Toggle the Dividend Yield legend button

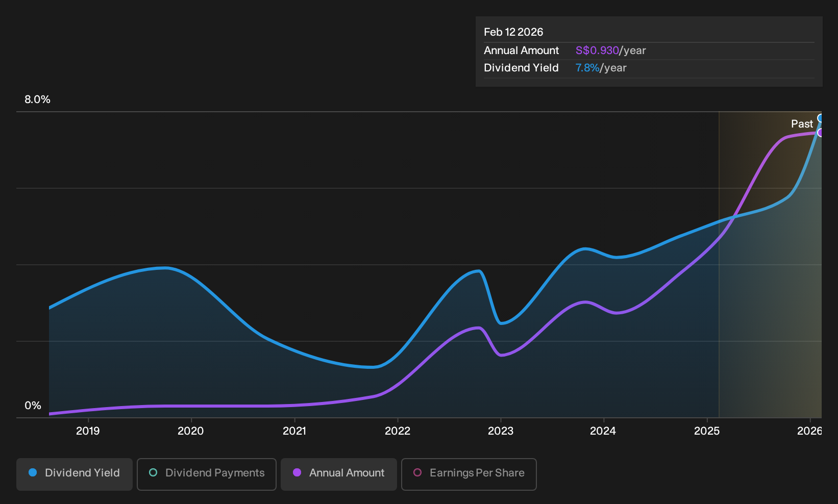[x=75, y=474]
